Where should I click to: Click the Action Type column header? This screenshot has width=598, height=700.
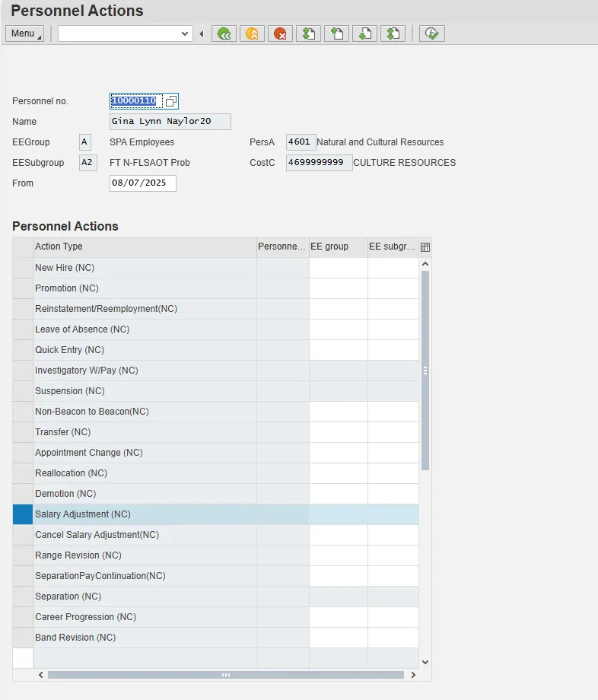(x=145, y=247)
